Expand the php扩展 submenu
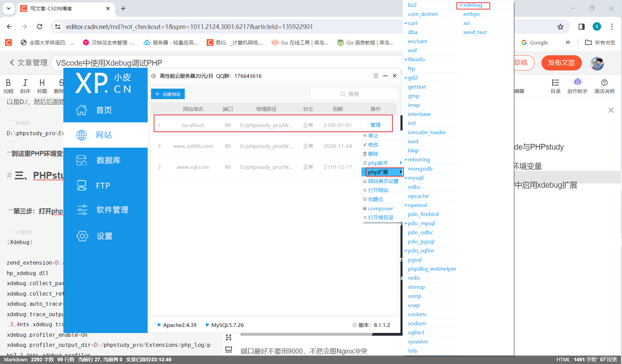Viewport: 622px width, 364px height. pos(382,172)
